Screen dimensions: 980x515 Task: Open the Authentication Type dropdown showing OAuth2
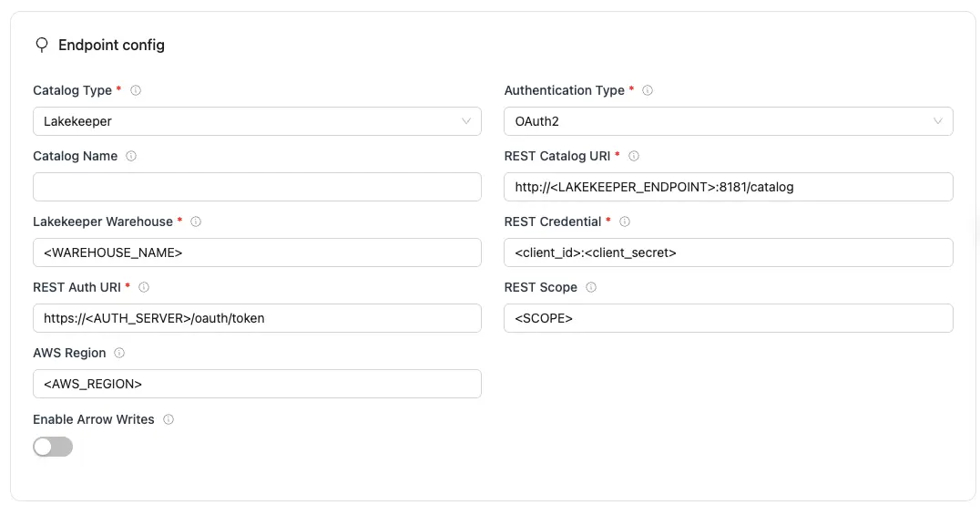pos(728,121)
